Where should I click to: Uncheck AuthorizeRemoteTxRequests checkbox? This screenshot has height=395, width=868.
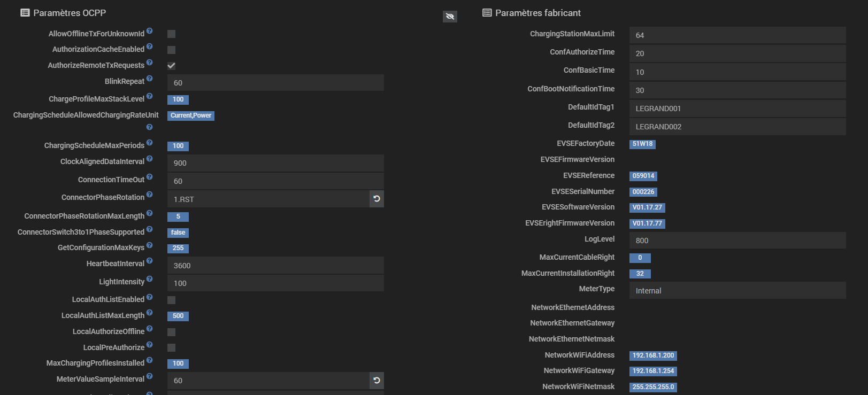click(x=172, y=66)
